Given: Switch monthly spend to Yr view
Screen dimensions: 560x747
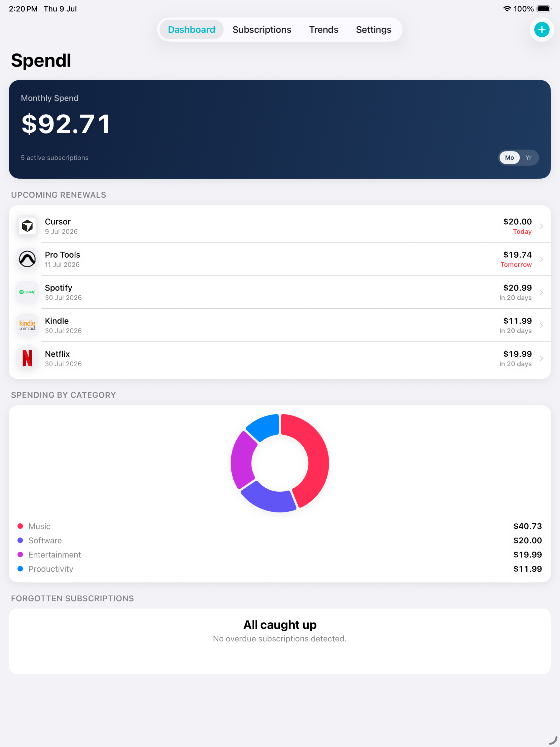Looking at the screenshot, I should pyautogui.click(x=528, y=158).
